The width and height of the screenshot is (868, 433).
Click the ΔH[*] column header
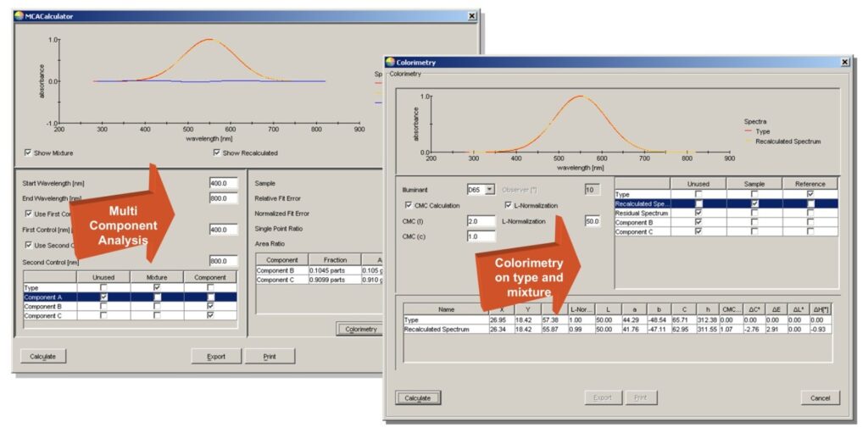(820, 310)
